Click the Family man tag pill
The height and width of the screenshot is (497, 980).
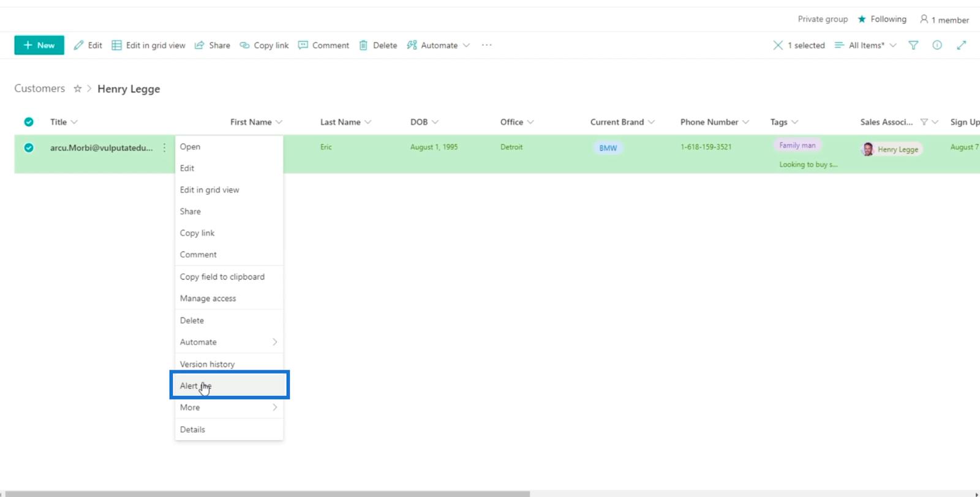pos(797,146)
